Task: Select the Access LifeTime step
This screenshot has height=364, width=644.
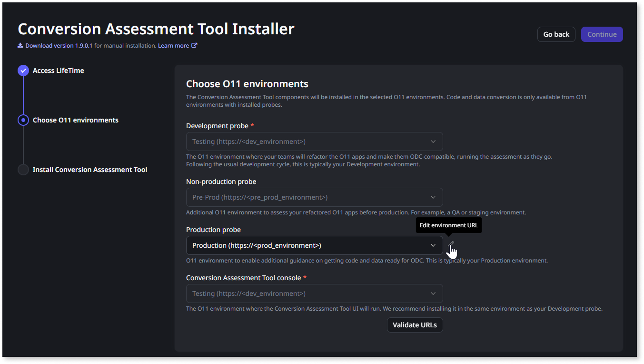Action: tap(58, 70)
